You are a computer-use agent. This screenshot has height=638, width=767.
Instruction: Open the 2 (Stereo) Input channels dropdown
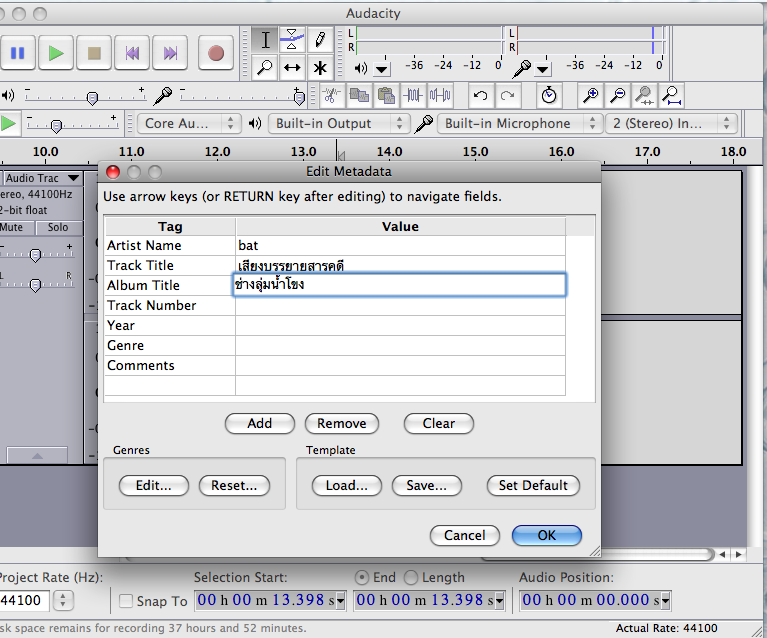671,123
